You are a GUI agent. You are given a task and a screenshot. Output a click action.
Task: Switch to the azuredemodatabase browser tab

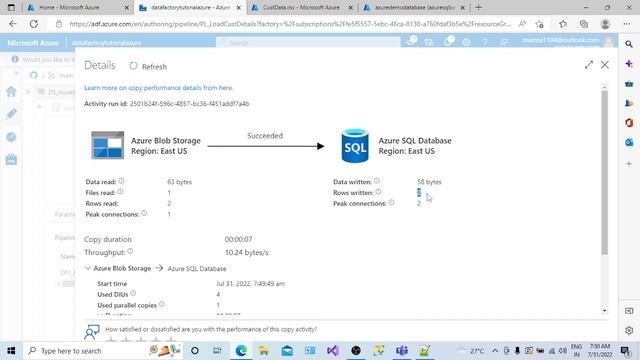[x=414, y=7]
